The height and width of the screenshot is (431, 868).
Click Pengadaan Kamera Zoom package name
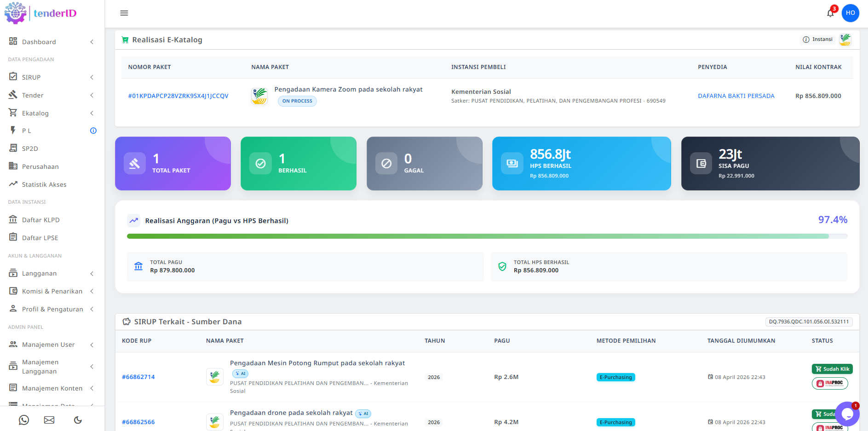[x=348, y=89]
